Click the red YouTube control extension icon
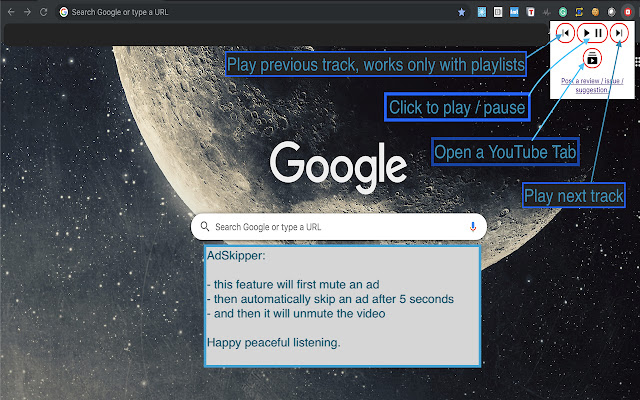This screenshot has height=400, width=640. (627, 12)
